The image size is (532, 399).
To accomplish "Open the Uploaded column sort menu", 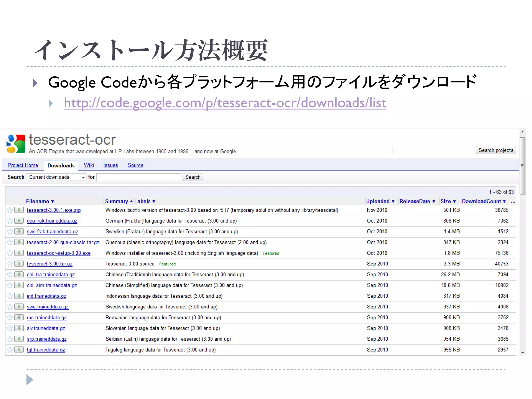I will [380, 201].
